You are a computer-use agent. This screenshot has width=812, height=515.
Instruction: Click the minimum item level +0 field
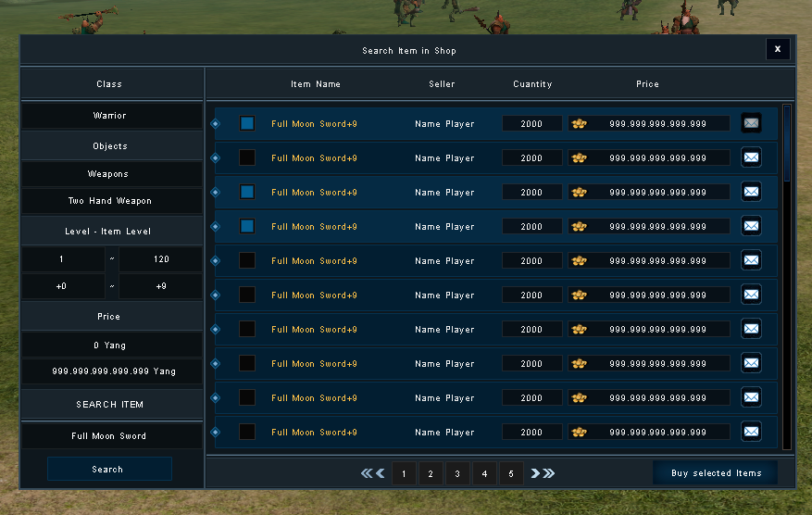click(63, 286)
